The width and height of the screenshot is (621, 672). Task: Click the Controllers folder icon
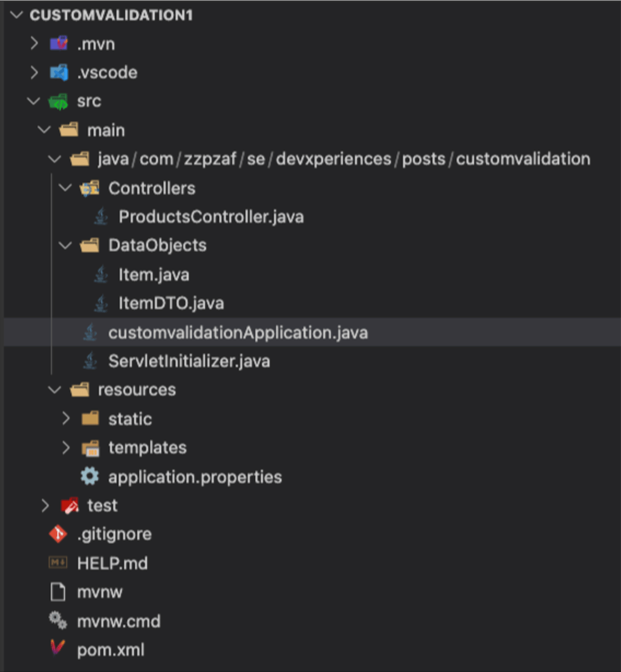90,188
